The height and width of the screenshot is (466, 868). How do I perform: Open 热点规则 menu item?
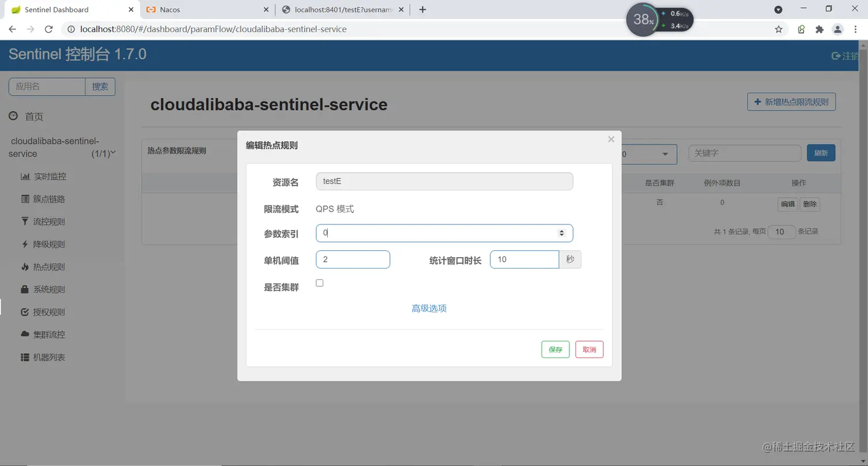[42, 267]
